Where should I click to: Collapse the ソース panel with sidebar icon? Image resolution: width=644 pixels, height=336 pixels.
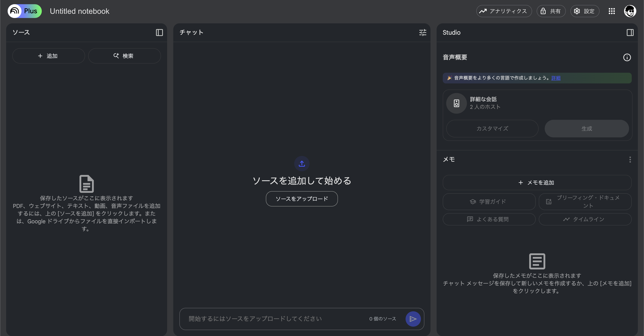[159, 33]
